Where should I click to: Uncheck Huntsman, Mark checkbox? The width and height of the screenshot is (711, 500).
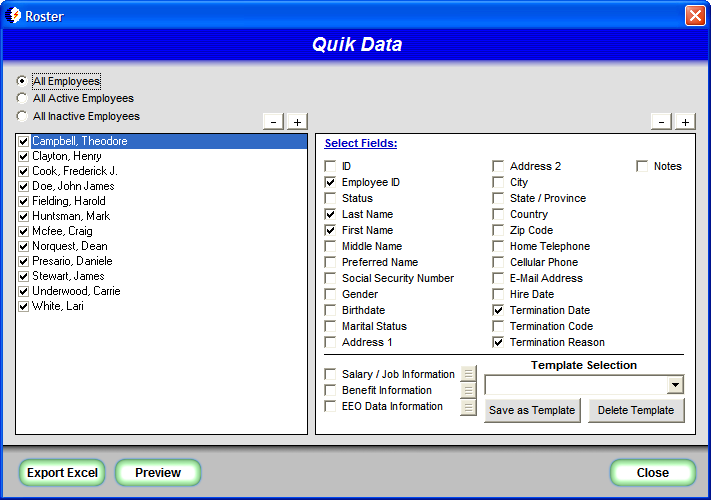click(24, 216)
